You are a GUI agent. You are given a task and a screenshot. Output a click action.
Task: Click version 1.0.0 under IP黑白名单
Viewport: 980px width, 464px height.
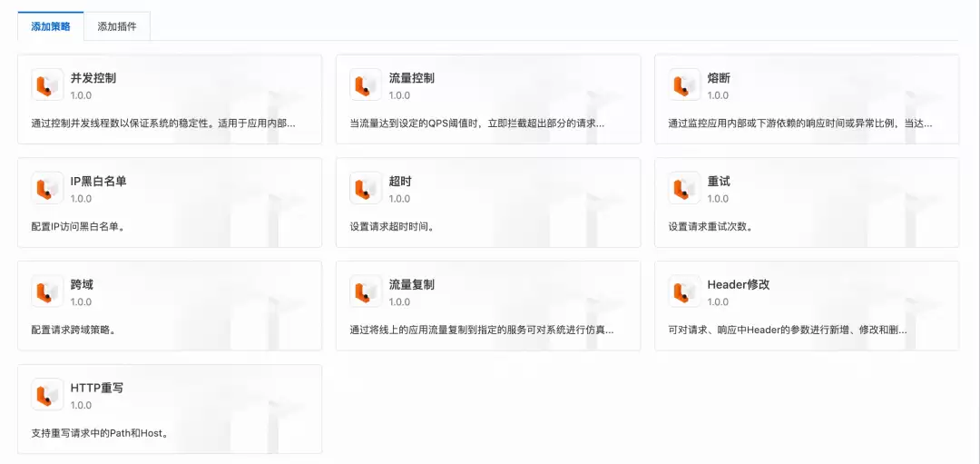tap(82, 199)
